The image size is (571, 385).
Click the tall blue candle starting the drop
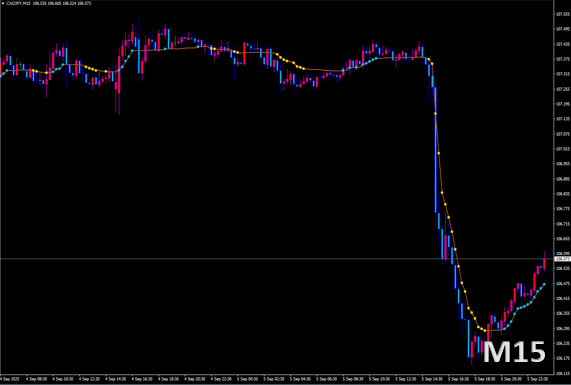click(436, 150)
